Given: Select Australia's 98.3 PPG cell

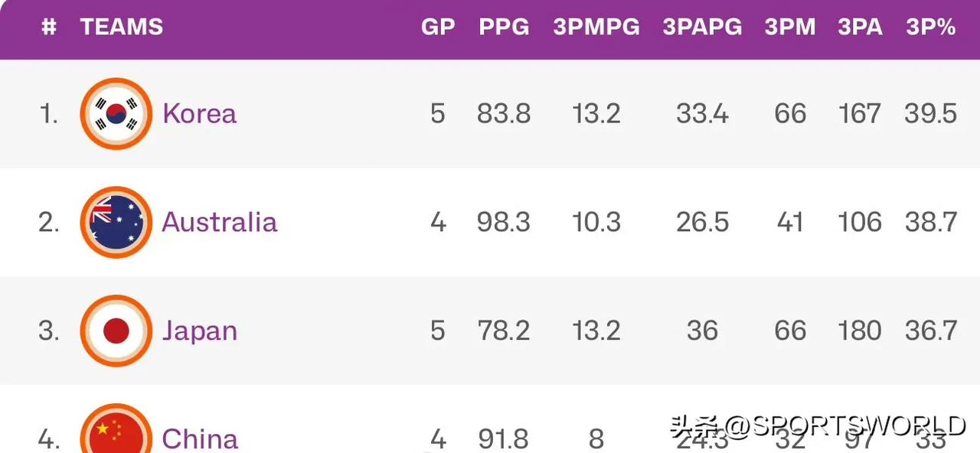Looking at the screenshot, I should point(504,223).
